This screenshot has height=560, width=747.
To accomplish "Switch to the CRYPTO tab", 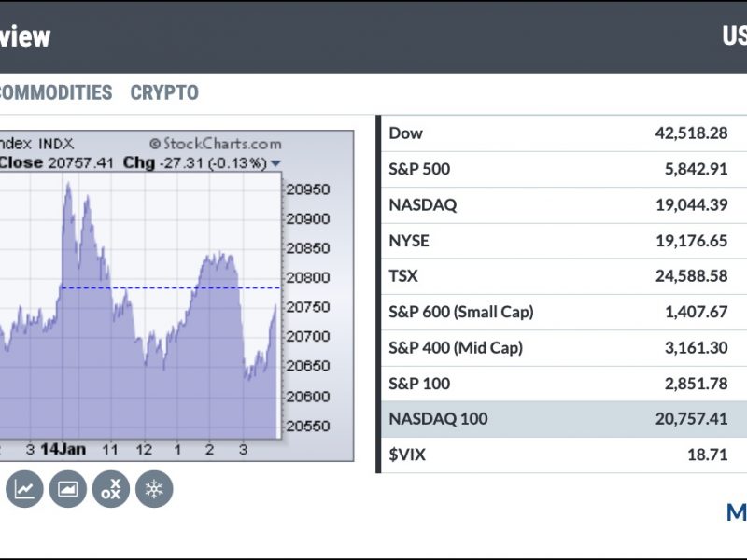I will (164, 92).
